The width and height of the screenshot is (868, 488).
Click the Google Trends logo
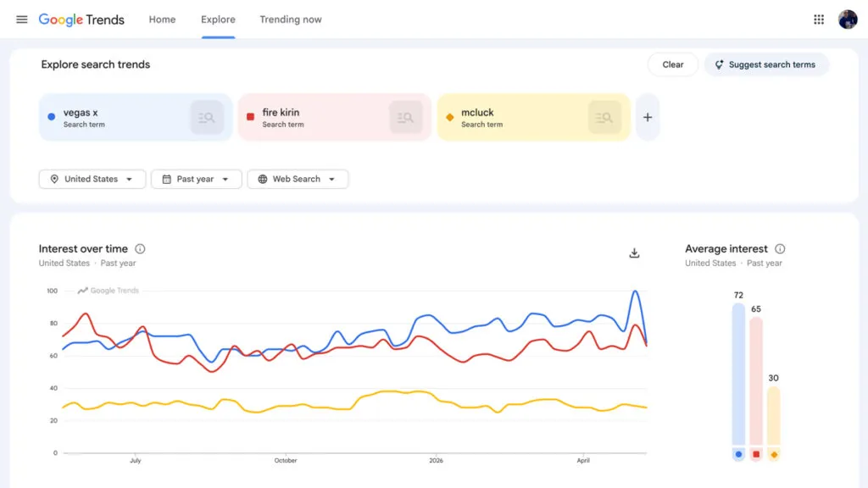(81, 19)
